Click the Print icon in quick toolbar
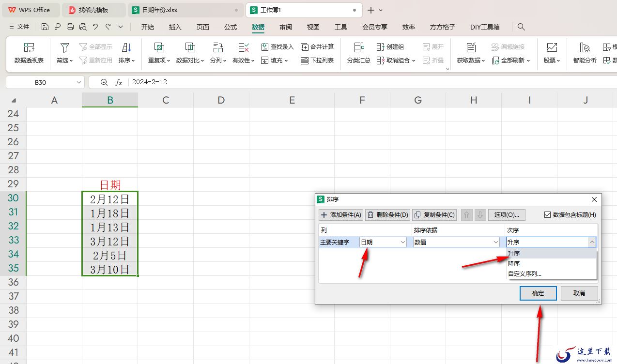Image resolution: width=617 pixels, height=364 pixels. click(70, 27)
